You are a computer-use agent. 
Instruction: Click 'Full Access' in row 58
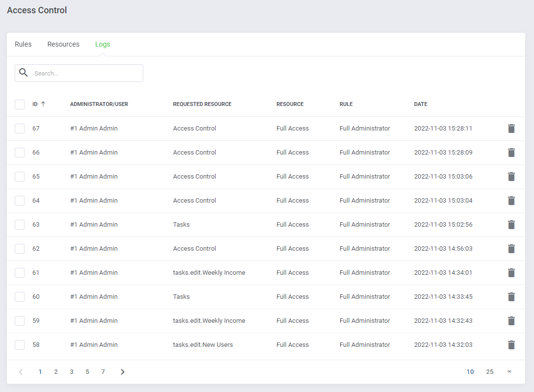click(x=293, y=345)
